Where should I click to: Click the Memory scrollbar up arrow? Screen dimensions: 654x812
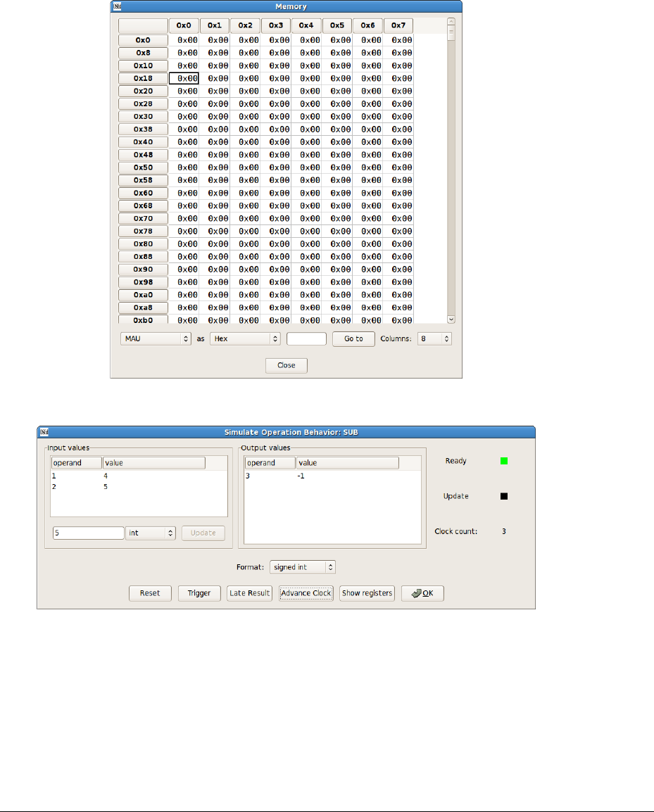[451, 22]
